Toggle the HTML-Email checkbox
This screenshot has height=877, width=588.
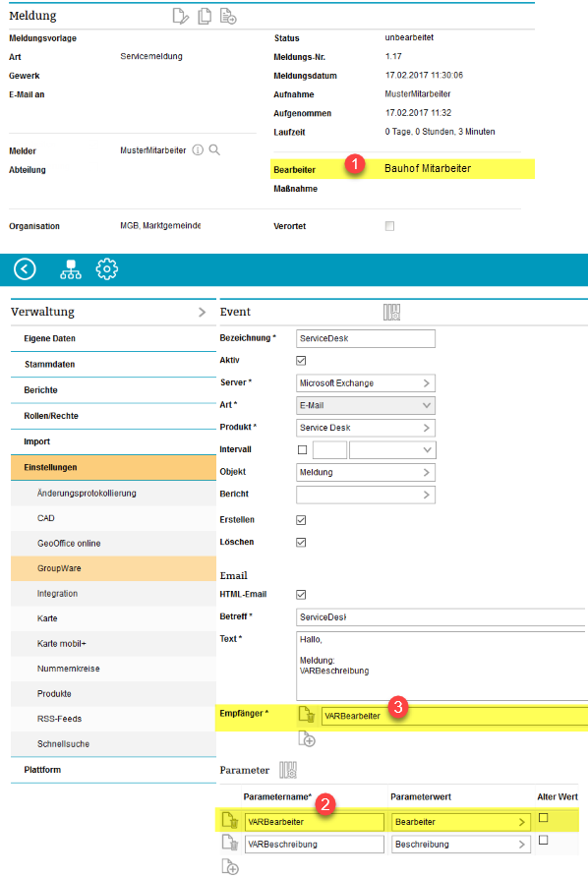301,595
